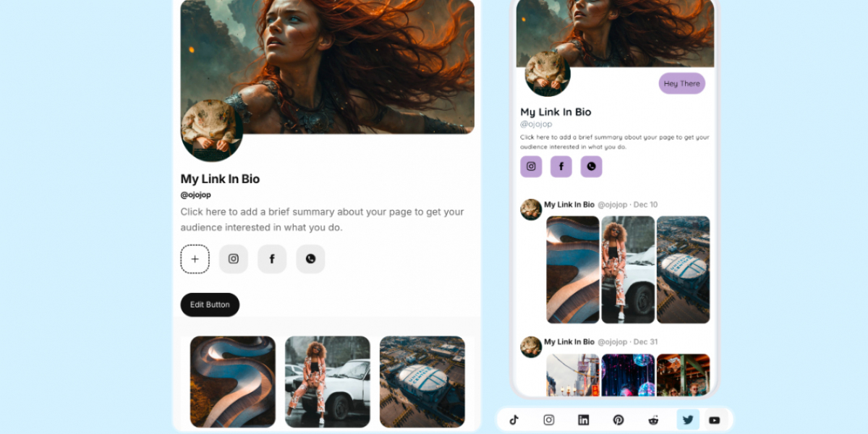Image resolution: width=868 pixels, height=434 pixels.
Task: Select the gray WhatsApp icon in the editor
Action: [x=310, y=259]
